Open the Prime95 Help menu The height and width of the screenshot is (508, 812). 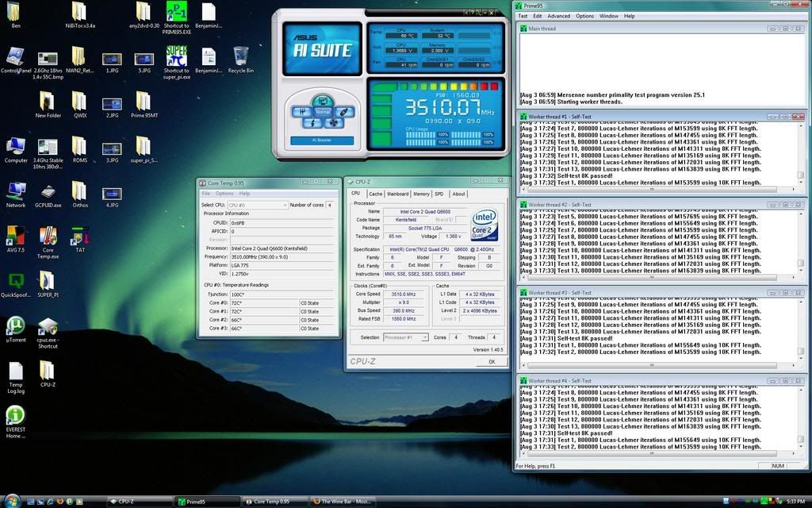(629, 16)
